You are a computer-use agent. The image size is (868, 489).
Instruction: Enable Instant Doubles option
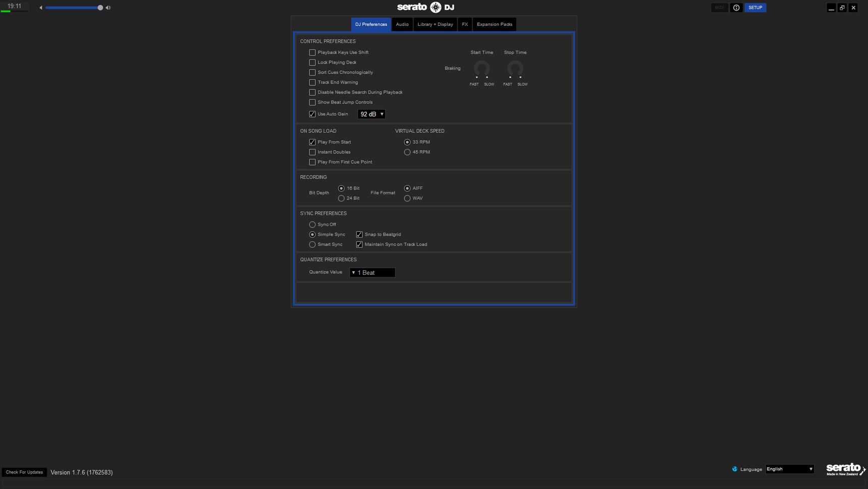312,152
